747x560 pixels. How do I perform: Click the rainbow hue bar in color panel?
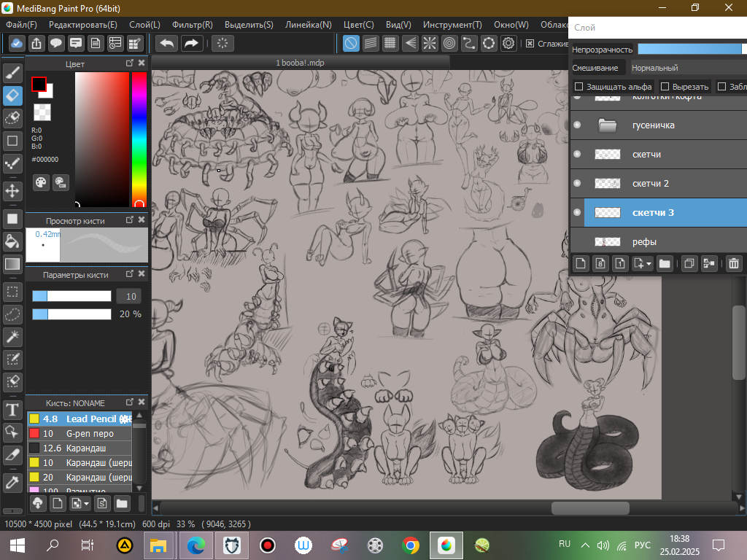coord(139,139)
